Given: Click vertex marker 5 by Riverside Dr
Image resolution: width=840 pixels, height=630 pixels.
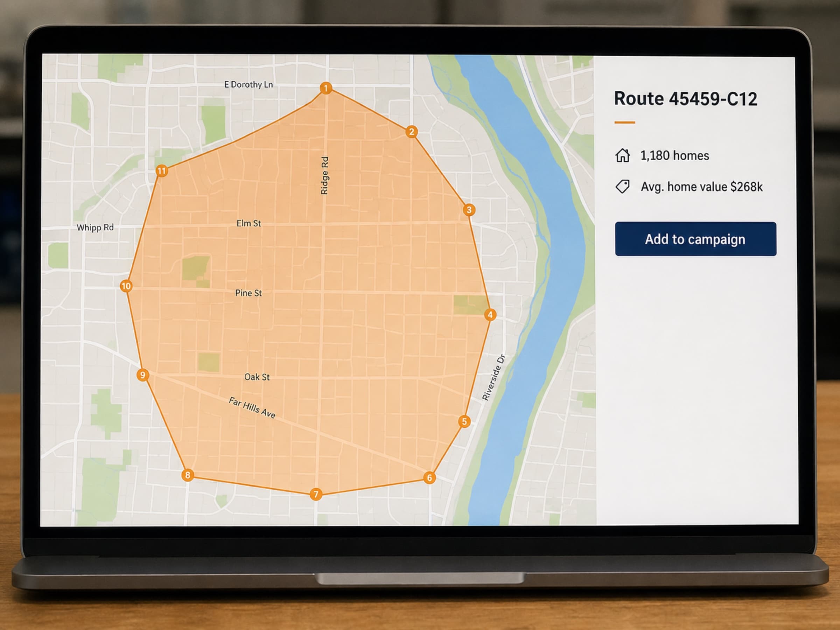Looking at the screenshot, I should (x=464, y=421).
